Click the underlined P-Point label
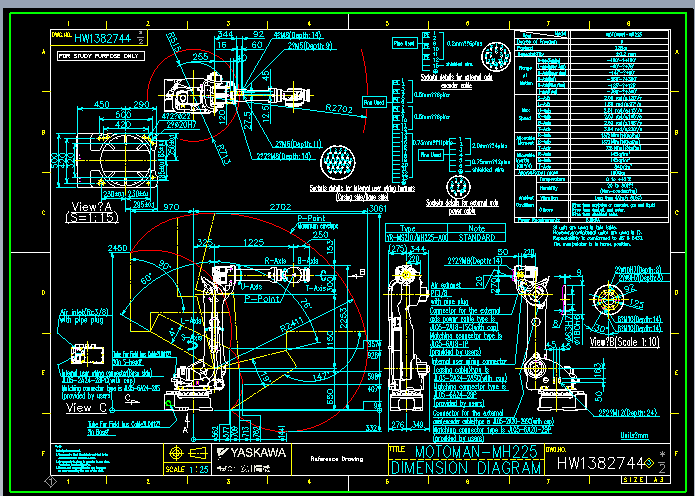Viewport: 695px width, 496px height. [262, 299]
